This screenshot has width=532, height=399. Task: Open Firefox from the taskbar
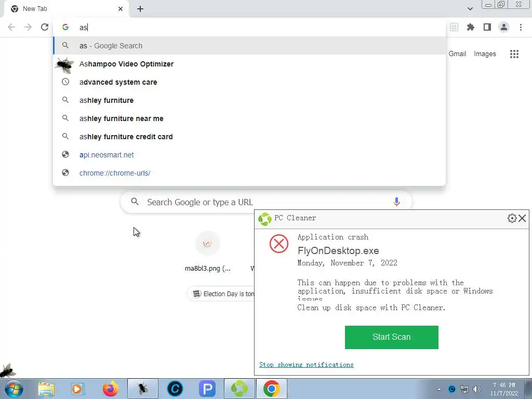tap(111, 389)
